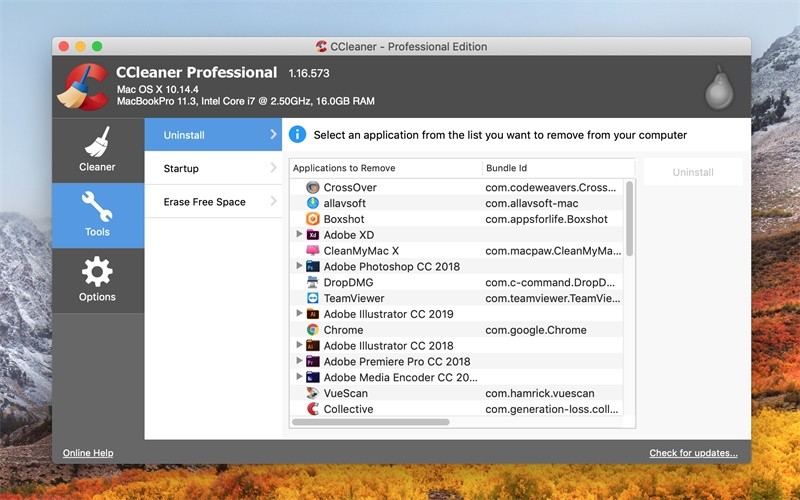Click bundle id com.allavsoft-mac
The height and width of the screenshot is (500, 800).
532,203
